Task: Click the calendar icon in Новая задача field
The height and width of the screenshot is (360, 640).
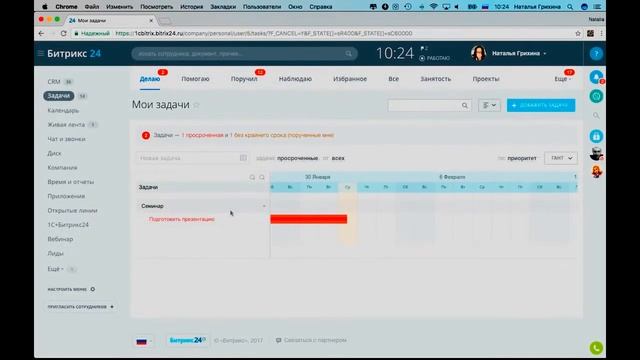Action: pos(243,158)
